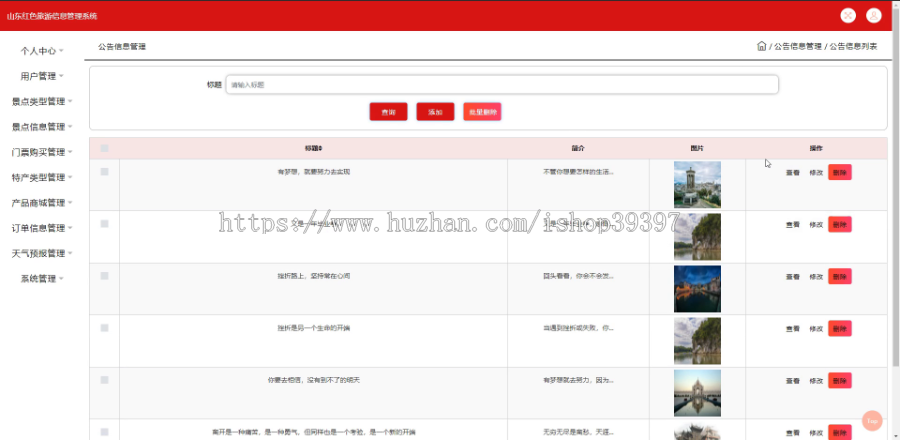Screen dimensions: 900x440
Task: Click the 查询 search button
Action: pos(389,112)
